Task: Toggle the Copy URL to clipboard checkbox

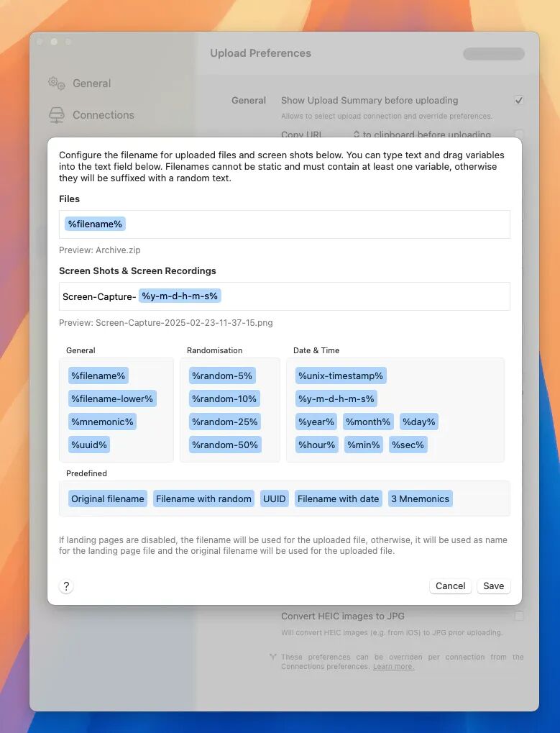Action: pyautogui.click(x=518, y=134)
